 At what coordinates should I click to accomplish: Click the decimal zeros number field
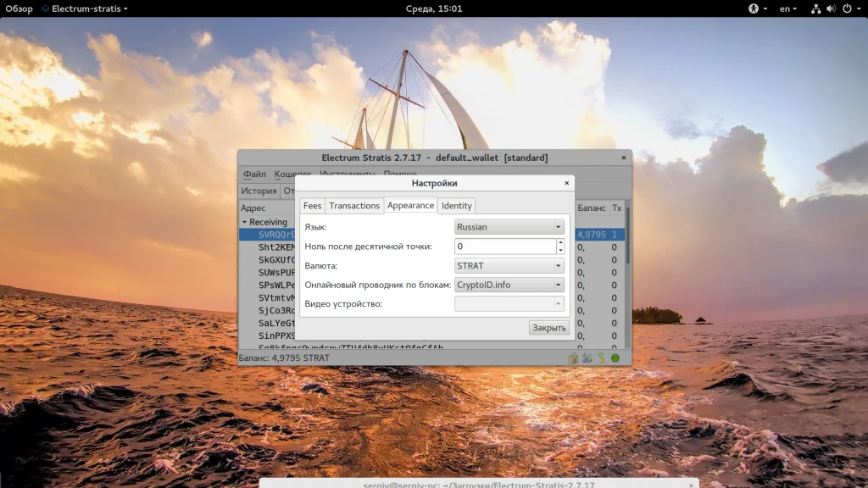(504, 247)
